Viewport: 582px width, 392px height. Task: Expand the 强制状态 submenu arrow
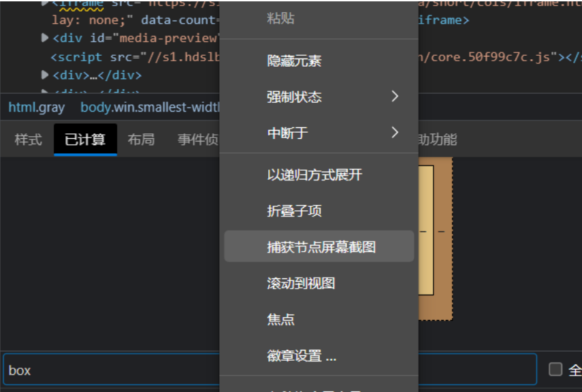pyautogui.click(x=395, y=97)
